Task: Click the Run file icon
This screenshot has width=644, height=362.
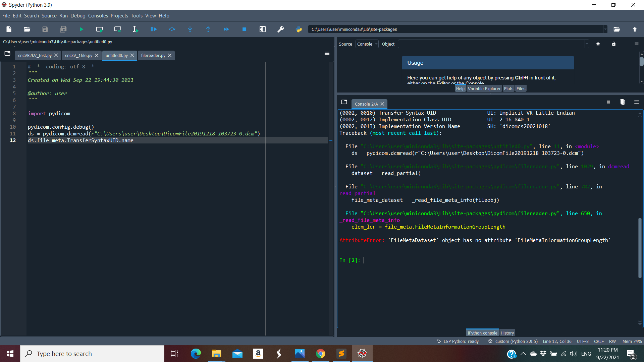Action: tap(81, 29)
